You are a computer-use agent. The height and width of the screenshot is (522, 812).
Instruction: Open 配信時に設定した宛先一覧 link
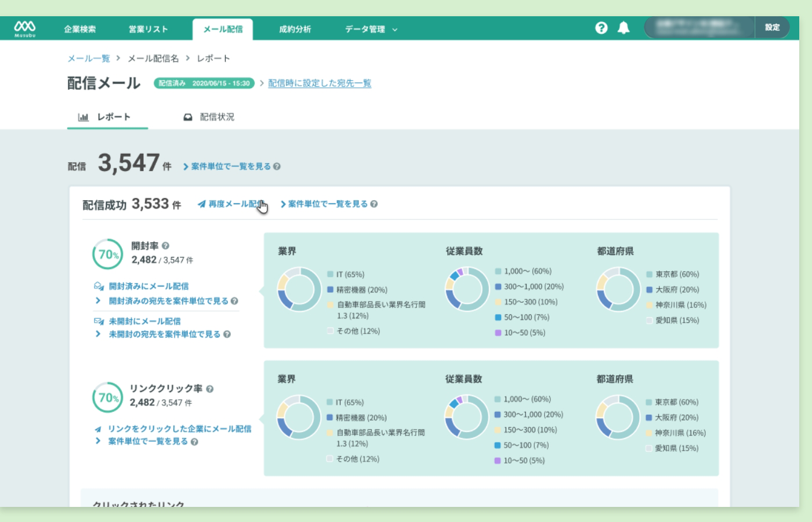pos(320,84)
